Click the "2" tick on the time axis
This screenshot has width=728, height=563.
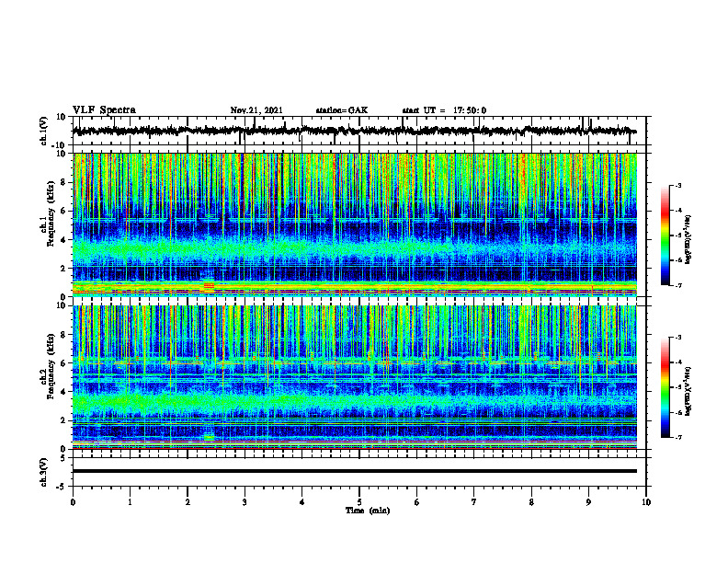click(188, 502)
